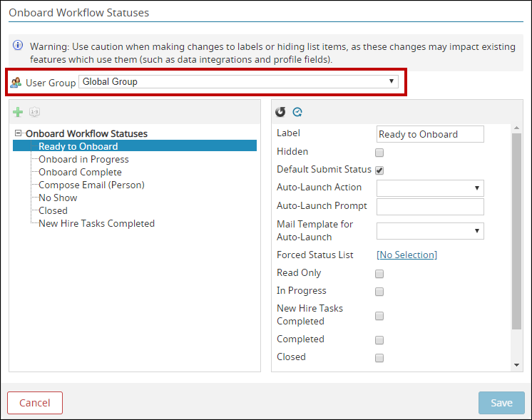
Task: Toggle the Hidden checkbox
Action: [379, 153]
